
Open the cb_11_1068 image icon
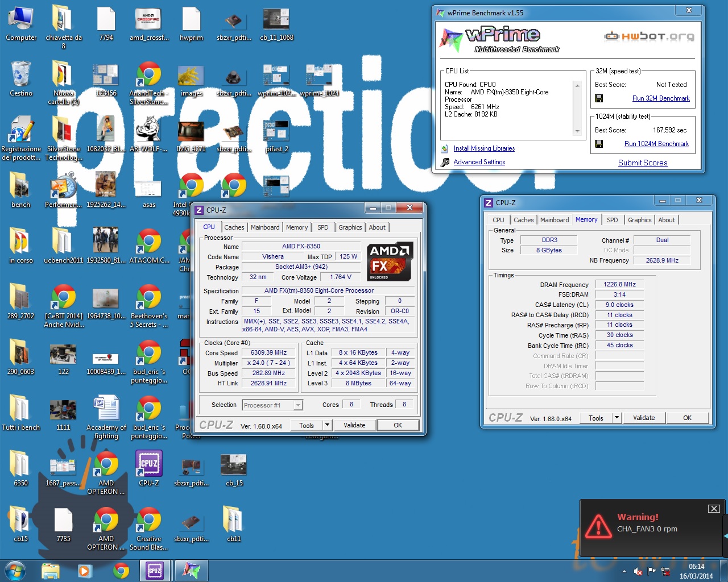point(276,24)
